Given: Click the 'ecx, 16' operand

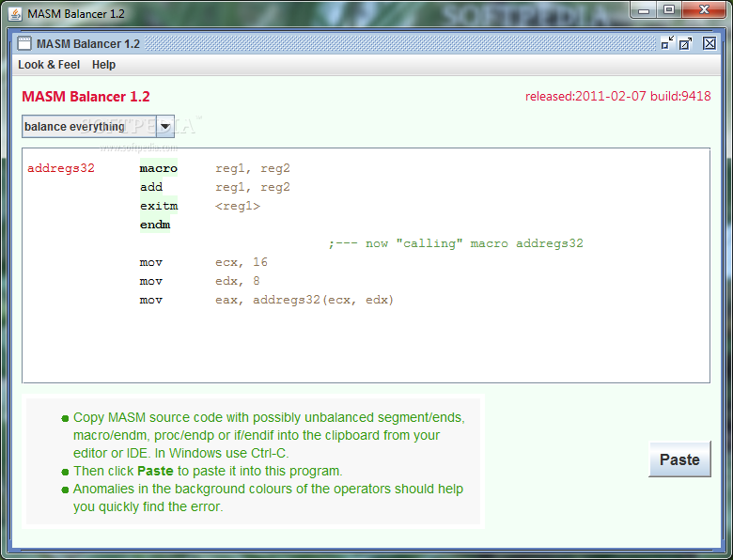Looking at the screenshot, I should click(x=242, y=262).
